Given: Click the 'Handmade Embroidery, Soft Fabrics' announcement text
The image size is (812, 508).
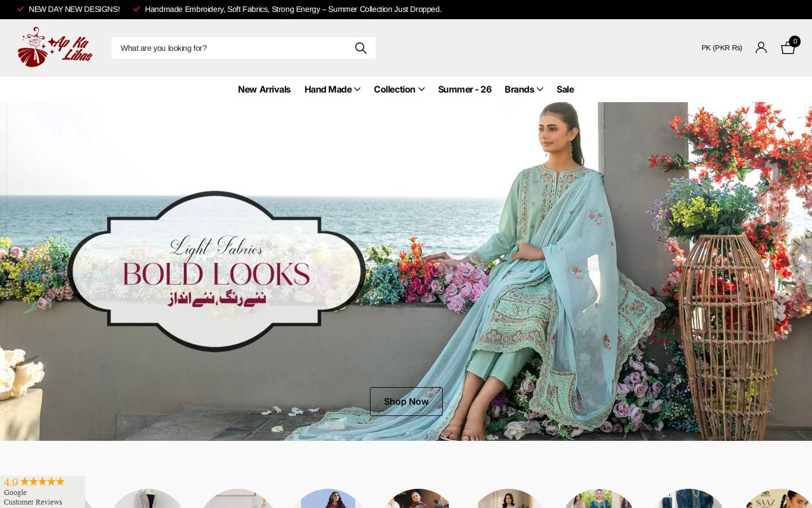Looking at the screenshot, I should 293,9.
